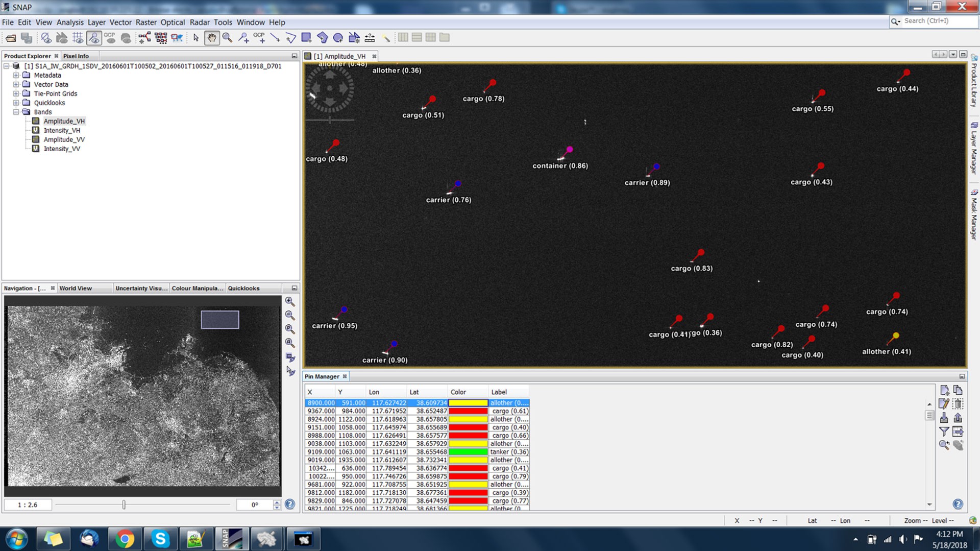
Task: Click the Export pins icon
Action: (958, 418)
